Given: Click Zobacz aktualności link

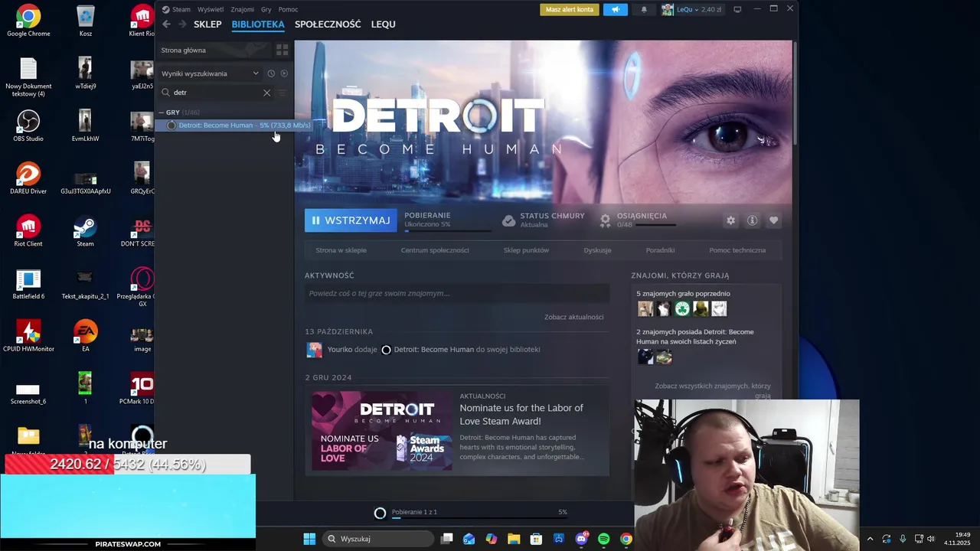Looking at the screenshot, I should (574, 317).
